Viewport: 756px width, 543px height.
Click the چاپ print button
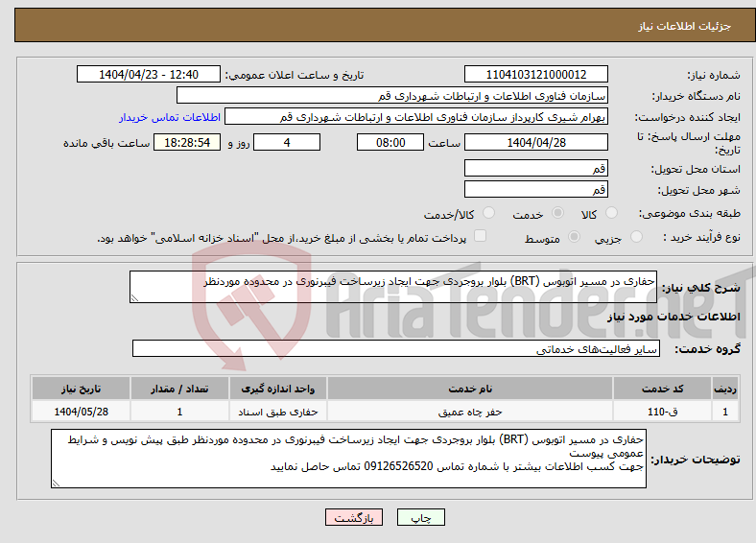tap(421, 517)
